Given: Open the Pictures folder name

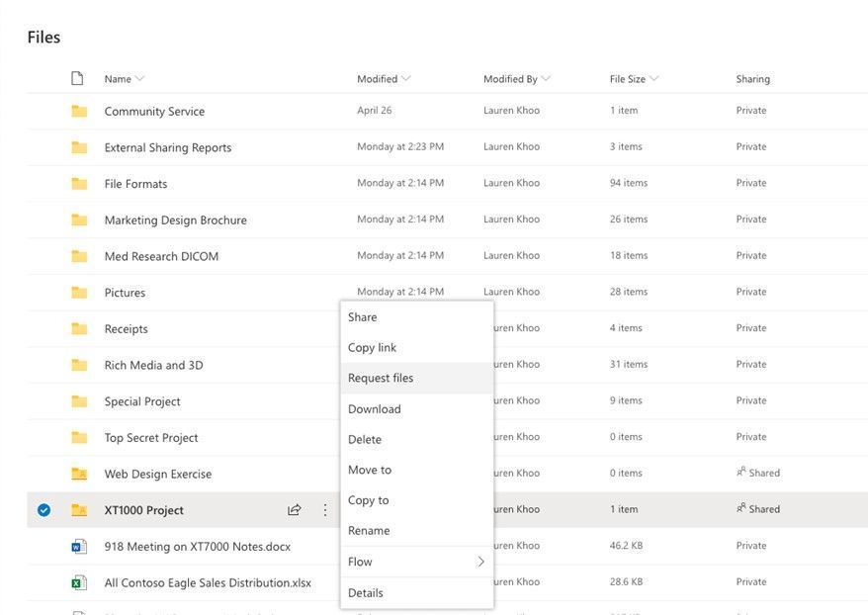Looking at the screenshot, I should [x=125, y=293].
